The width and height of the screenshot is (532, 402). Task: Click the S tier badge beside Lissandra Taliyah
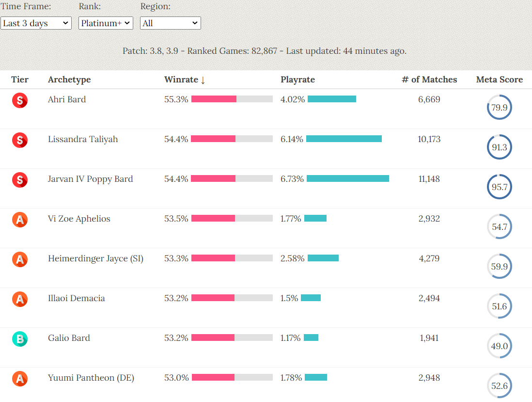[x=20, y=140]
